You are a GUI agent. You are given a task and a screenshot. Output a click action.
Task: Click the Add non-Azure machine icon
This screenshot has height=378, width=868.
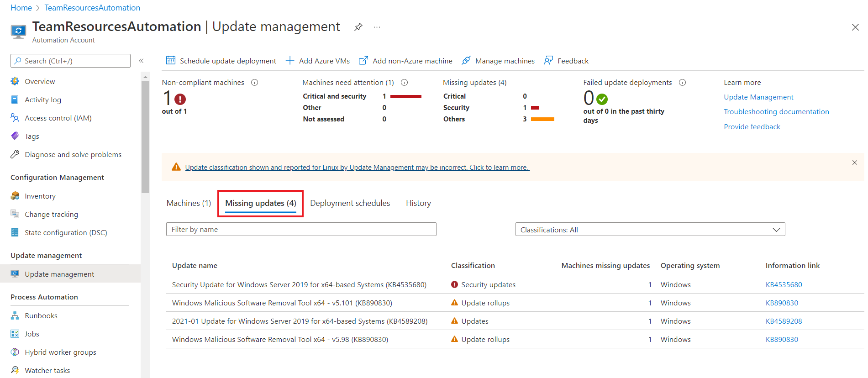pos(363,61)
